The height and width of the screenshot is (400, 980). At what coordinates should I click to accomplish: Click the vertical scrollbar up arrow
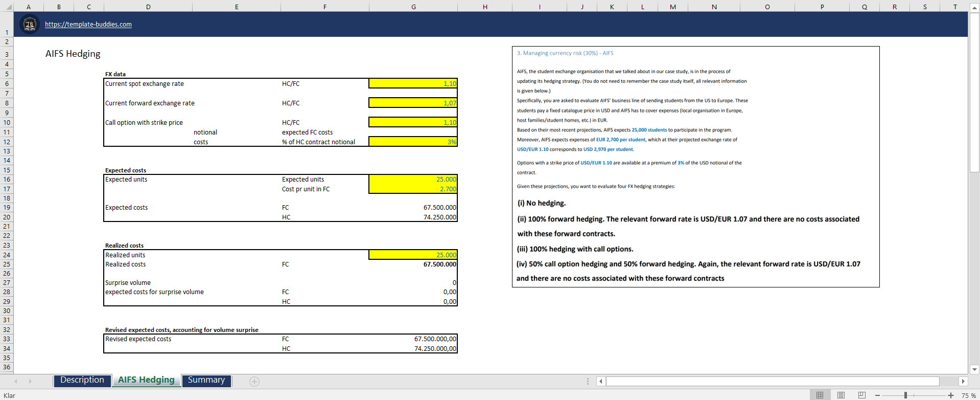(x=974, y=8)
